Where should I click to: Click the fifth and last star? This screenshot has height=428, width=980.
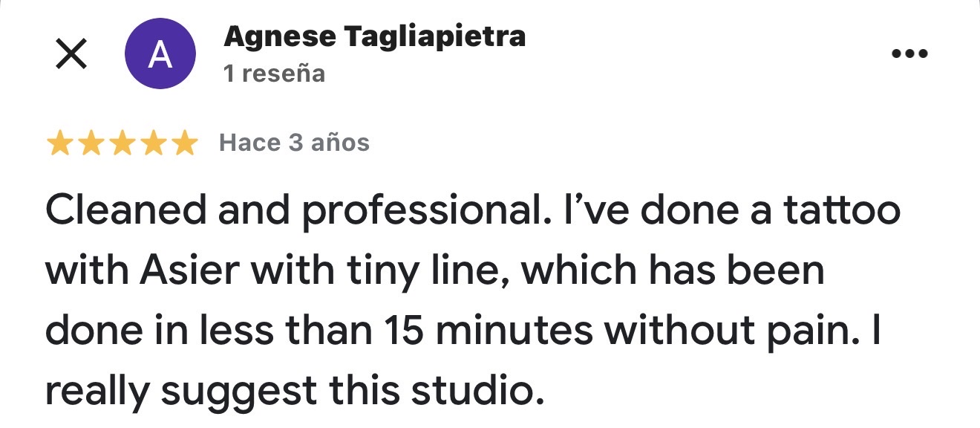point(184,142)
